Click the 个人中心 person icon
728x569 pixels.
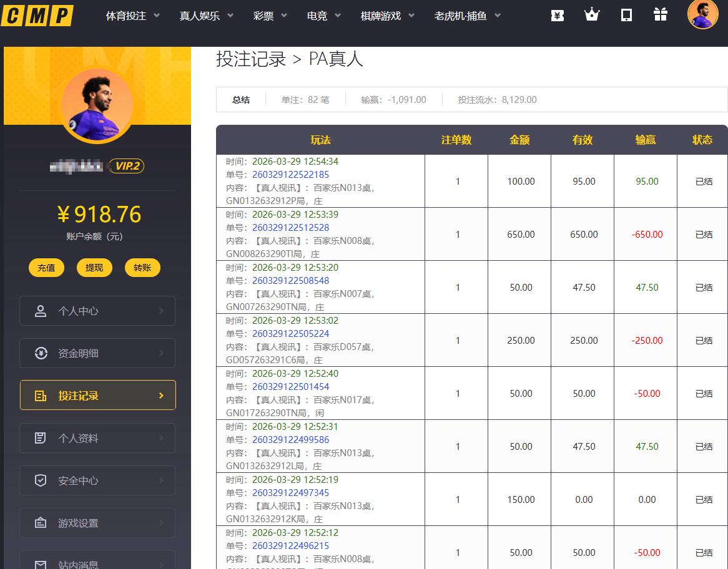tap(41, 311)
